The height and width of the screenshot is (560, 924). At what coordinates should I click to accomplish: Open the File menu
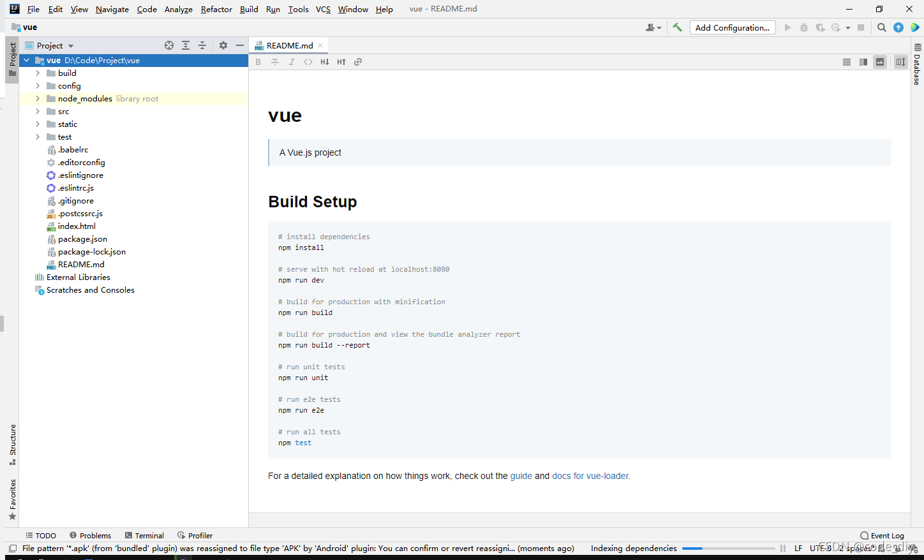tap(33, 9)
